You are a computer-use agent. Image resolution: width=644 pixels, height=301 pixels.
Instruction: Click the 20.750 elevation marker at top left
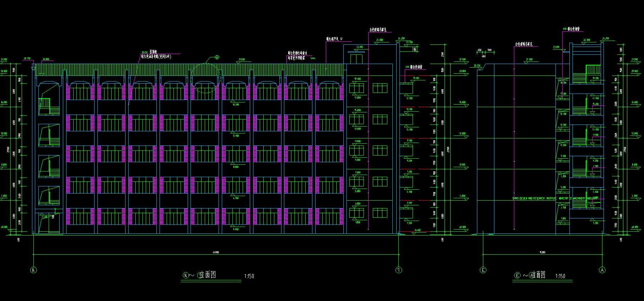[27, 58]
